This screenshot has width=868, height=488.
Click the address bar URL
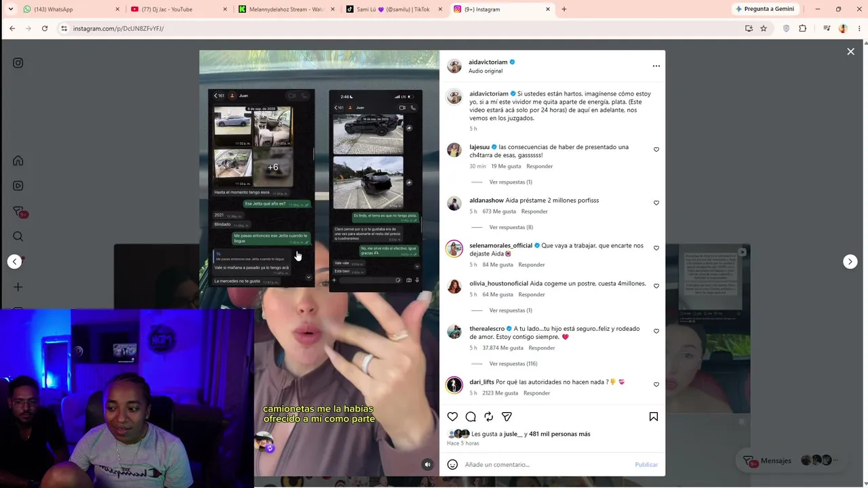tap(118, 28)
